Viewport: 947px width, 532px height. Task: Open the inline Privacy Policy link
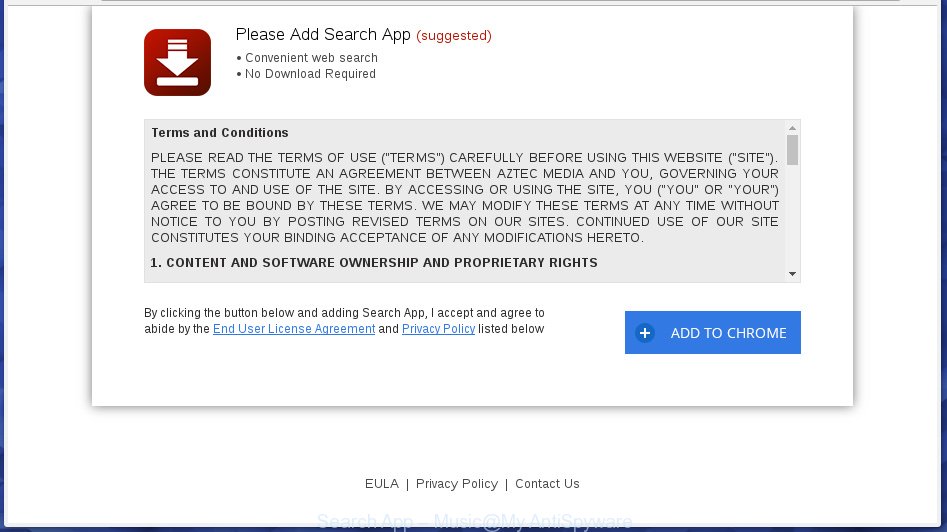point(438,329)
